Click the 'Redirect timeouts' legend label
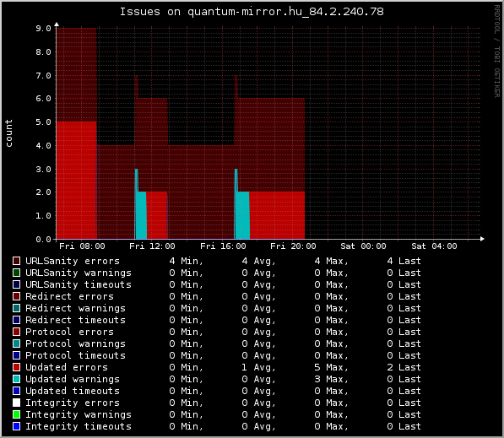Image resolution: width=504 pixels, height=438 pixels. tap(75, 320)
